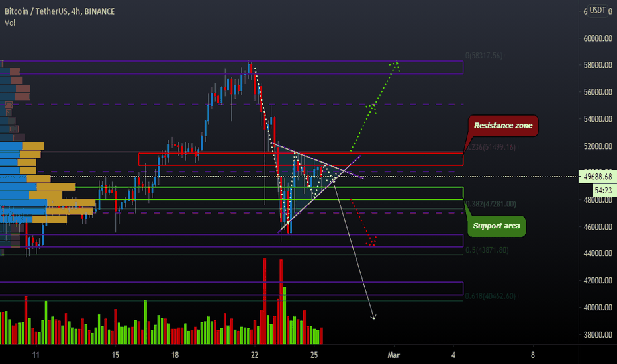Click the Fibonacci 0.5(43871.80) label

pos(487,250)
